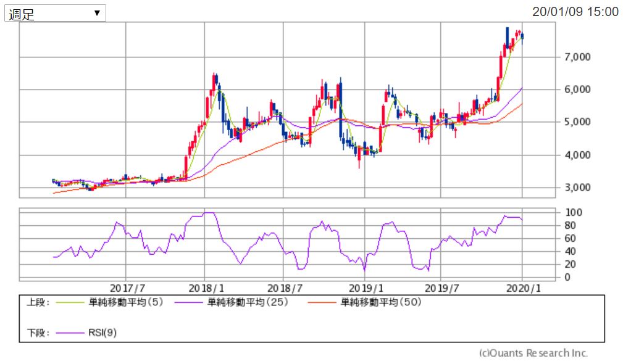Click the 2018/7 date axis label
This screenshot has width=623, height=364.
tap(285, 288)
